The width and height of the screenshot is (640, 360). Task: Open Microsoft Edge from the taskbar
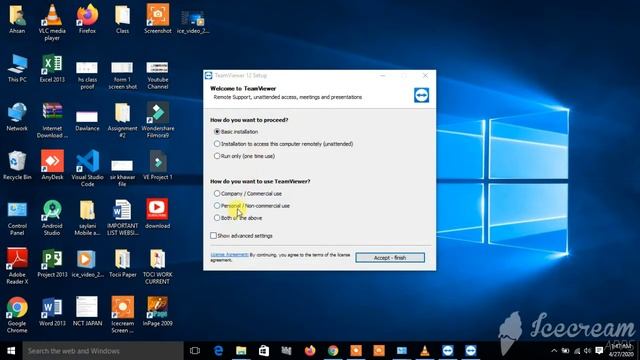pyautogui.click(x=218, y=351)
